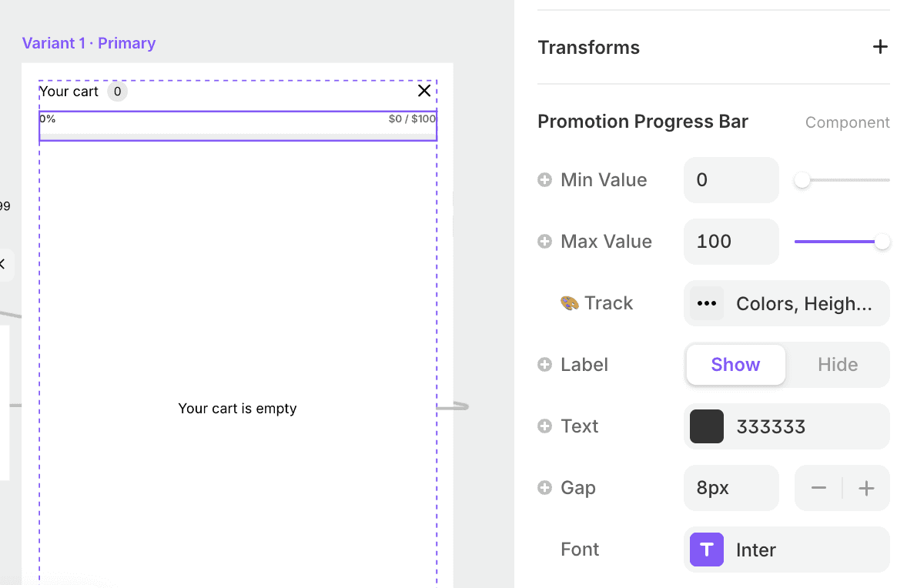Open the Track Colors, Height settings
This screenshot has height=588, width=907.
click(x=804, y=303)
